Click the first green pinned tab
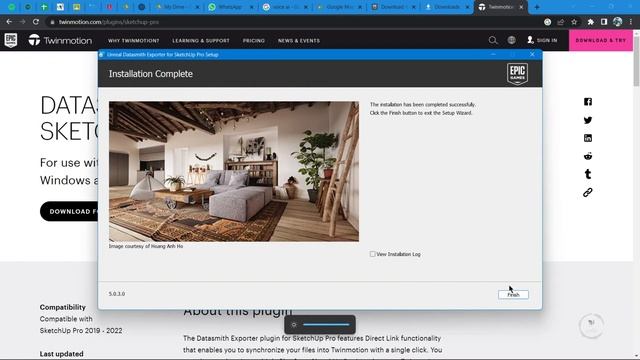This screenshot has height=360, width=640. [11, 7]
